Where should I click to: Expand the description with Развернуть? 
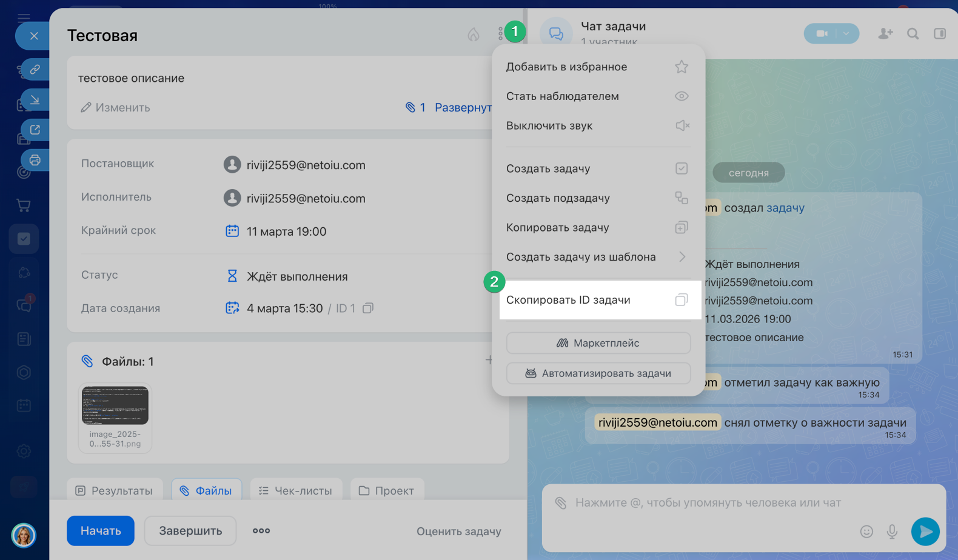pos(463,107)
